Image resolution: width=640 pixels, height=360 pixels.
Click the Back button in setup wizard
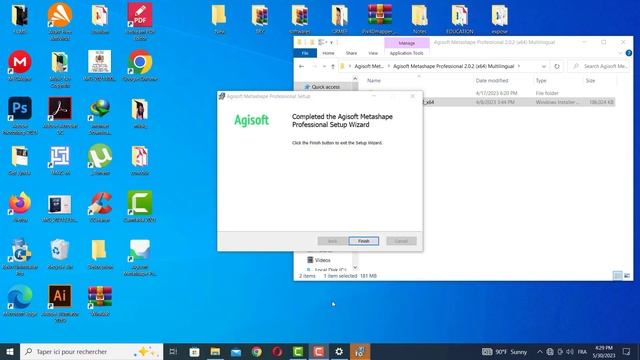click(x=332, y=241)
